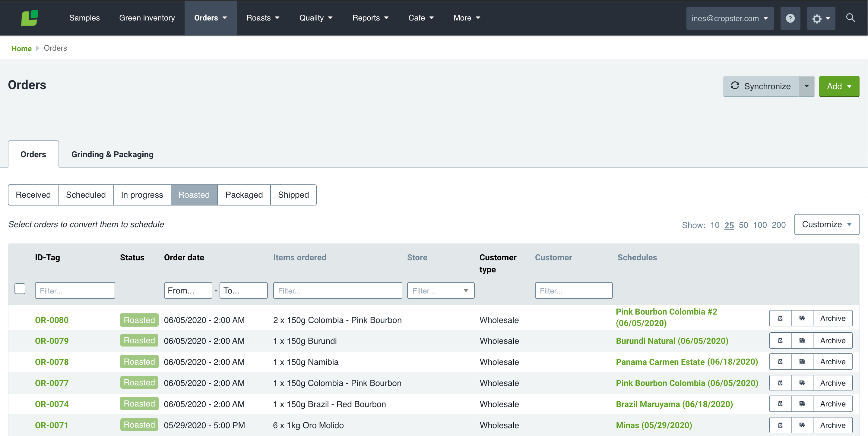Click the package bag icon for OR-0071
This screenshot has width=868, height=436.
pyautogui.click(x=780, y=425)
